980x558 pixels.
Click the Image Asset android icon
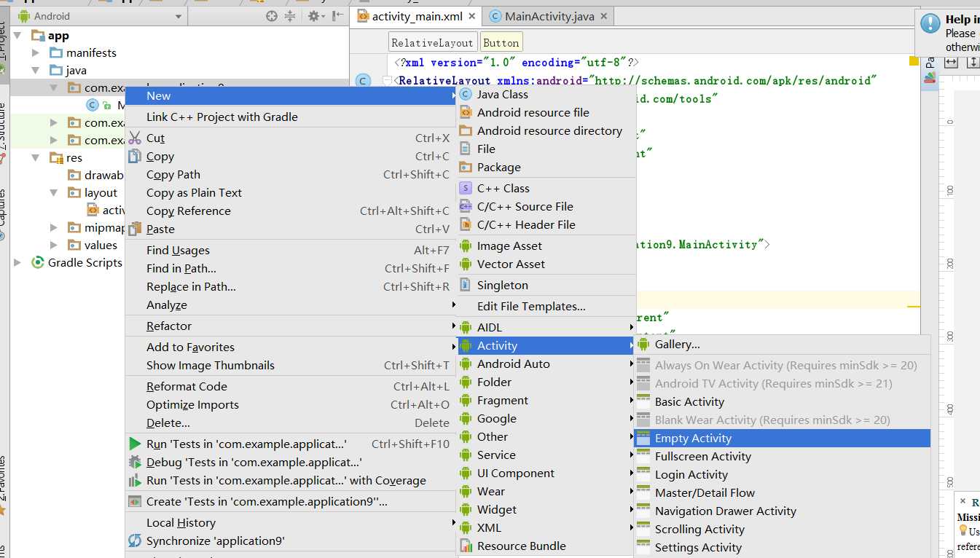[466, 245]
